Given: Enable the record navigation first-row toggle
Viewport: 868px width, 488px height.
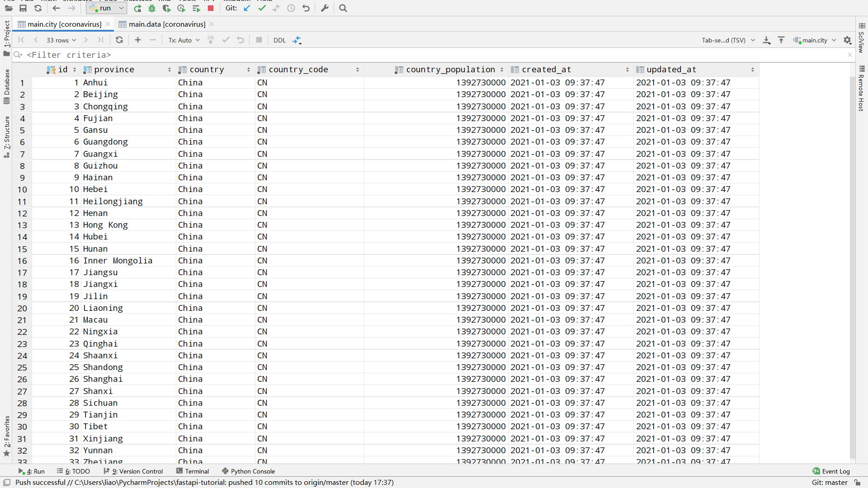Looking at the screenshot, I should (x=21, y=40).
